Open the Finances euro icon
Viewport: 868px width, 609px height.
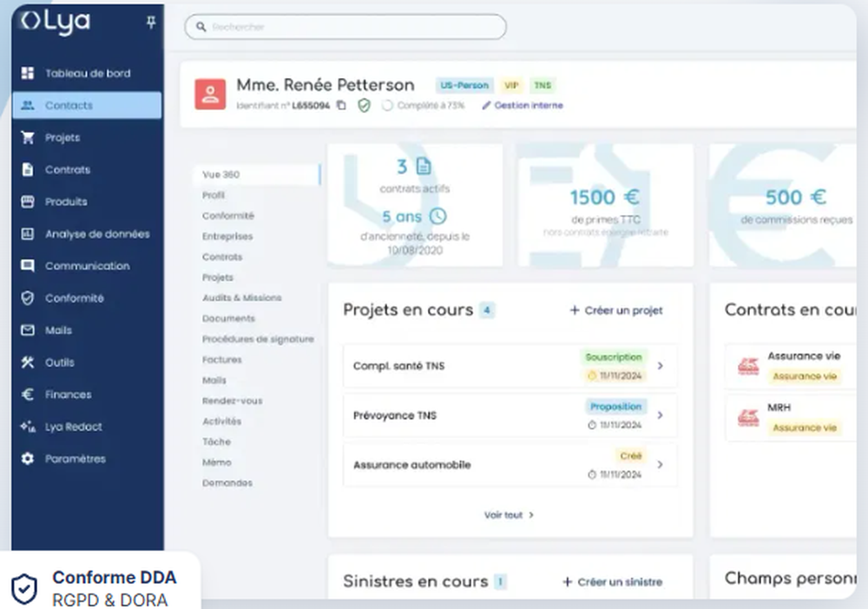pos(28,395)
